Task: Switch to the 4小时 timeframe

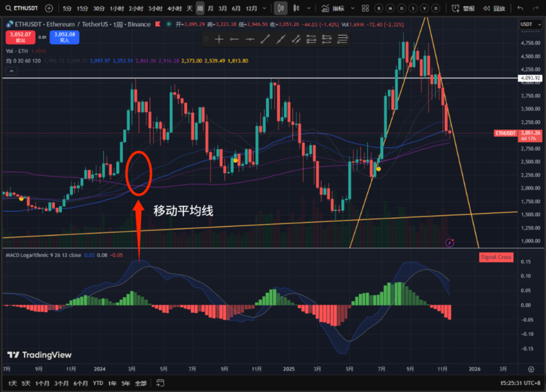Action: pyautogui.click(x=174, y=9)
